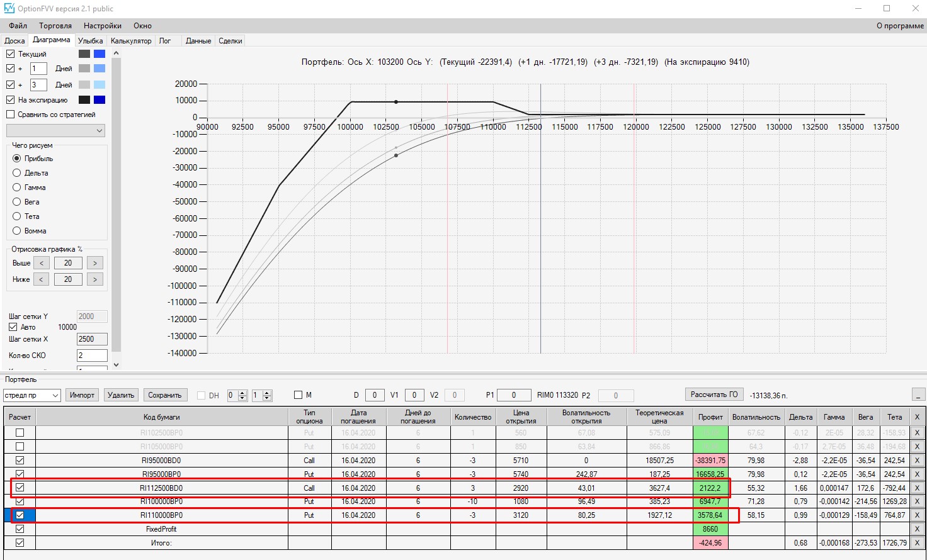Open the strategy comparison dropdown
927x560 pixels.
pyautogui.click(x=55, y=131)
